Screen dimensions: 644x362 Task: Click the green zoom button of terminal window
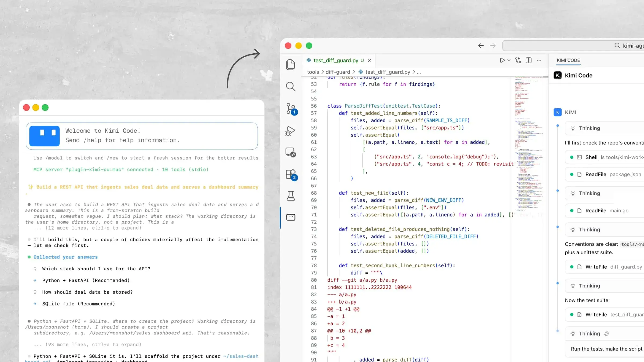coord(45,108)
